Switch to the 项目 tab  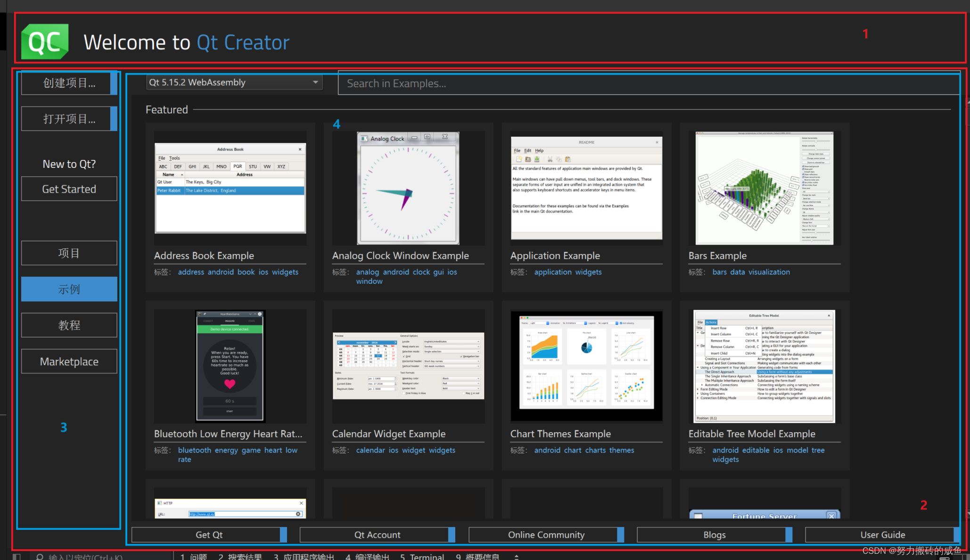point(69,253)
